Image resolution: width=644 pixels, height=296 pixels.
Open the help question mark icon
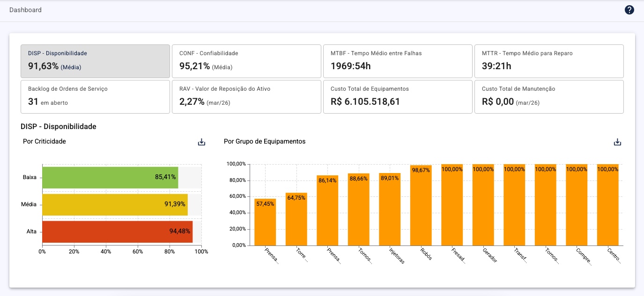[x=629, y=10]
